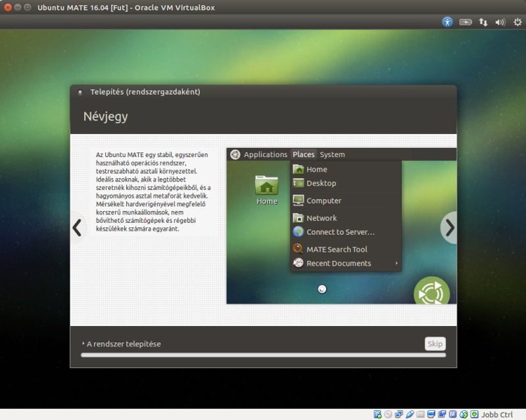
Task: Click the Skip button
Action: [x=435, y=344]
